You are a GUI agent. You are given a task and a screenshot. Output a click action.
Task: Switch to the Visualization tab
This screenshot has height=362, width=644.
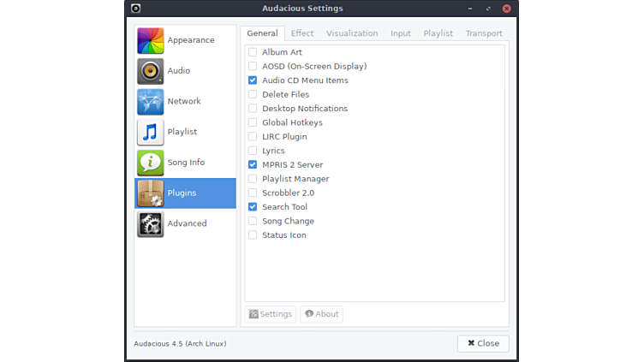coord(352,33)
